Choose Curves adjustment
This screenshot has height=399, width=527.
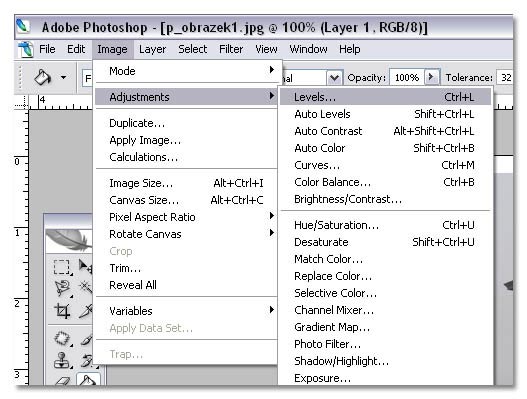click(x=385, y=165)
